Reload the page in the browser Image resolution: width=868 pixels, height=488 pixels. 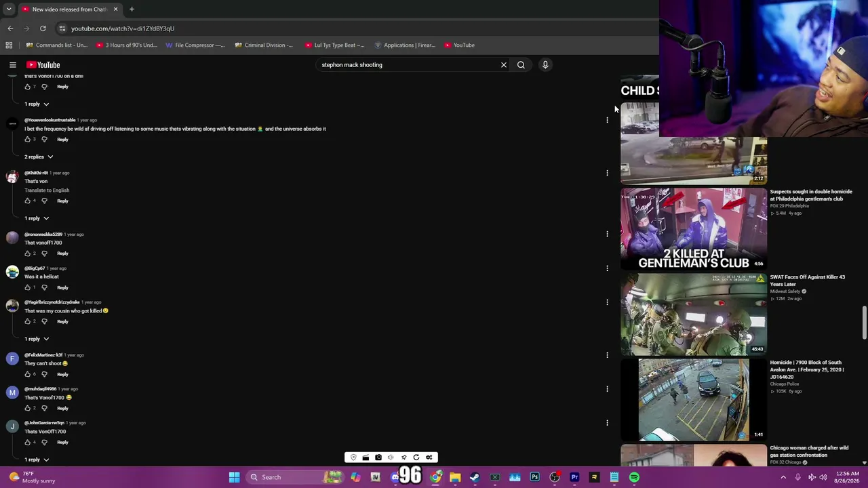click(x=43, y=28)
